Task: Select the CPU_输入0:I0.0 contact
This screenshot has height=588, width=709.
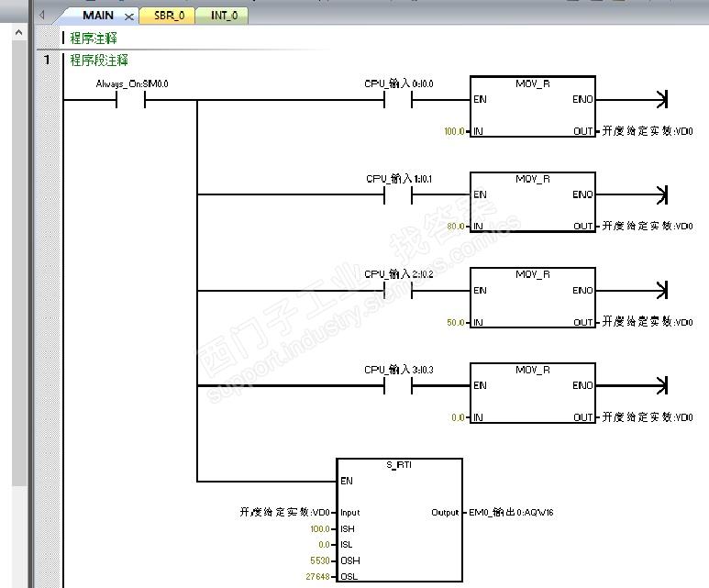Action: (398, 99)
